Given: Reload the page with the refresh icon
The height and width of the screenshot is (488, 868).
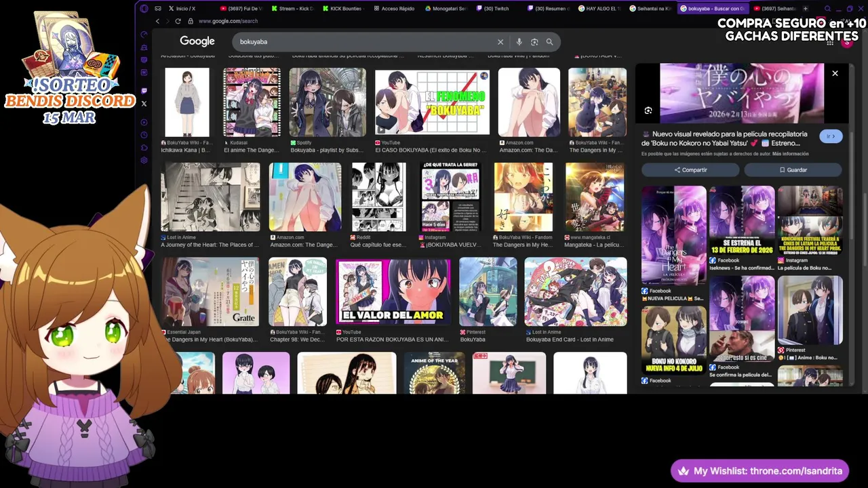Looking at the screenshot, I should click(x=178, y=21).
